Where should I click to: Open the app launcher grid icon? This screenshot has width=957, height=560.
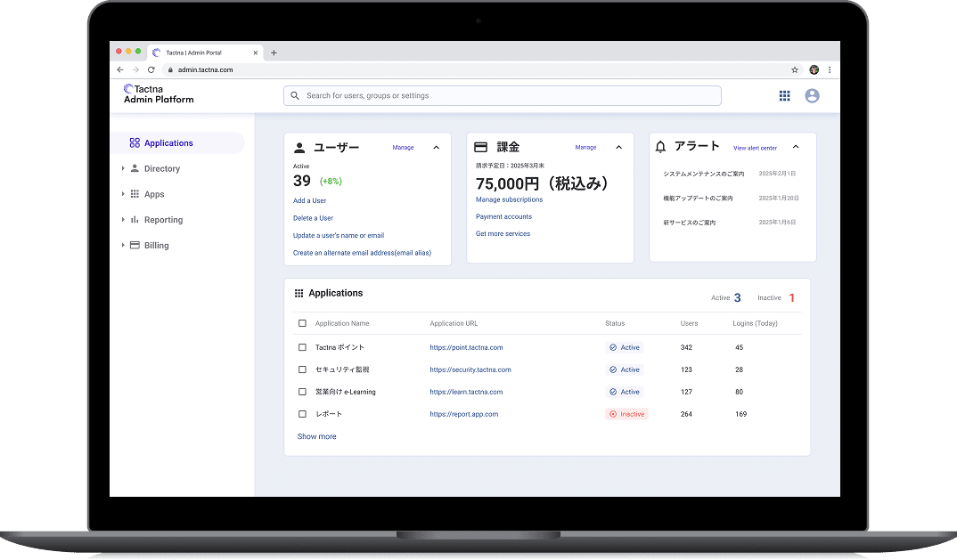pos(785,96)
